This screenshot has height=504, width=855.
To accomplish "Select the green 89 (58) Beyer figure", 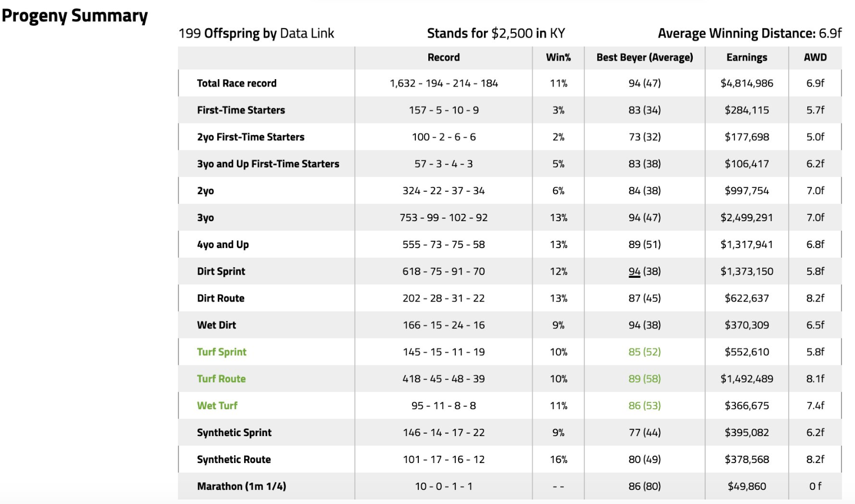I will (x=644, y=379).
